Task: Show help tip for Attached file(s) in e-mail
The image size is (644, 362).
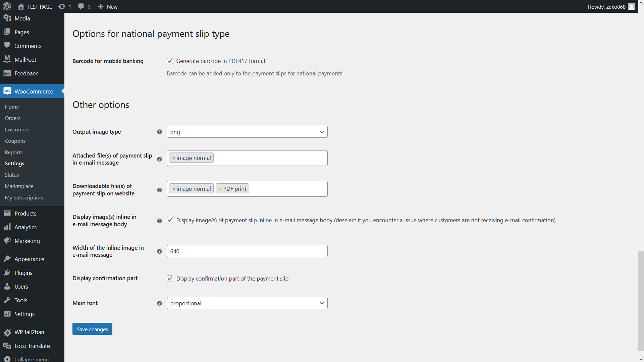Action: [x=159, y=159]
